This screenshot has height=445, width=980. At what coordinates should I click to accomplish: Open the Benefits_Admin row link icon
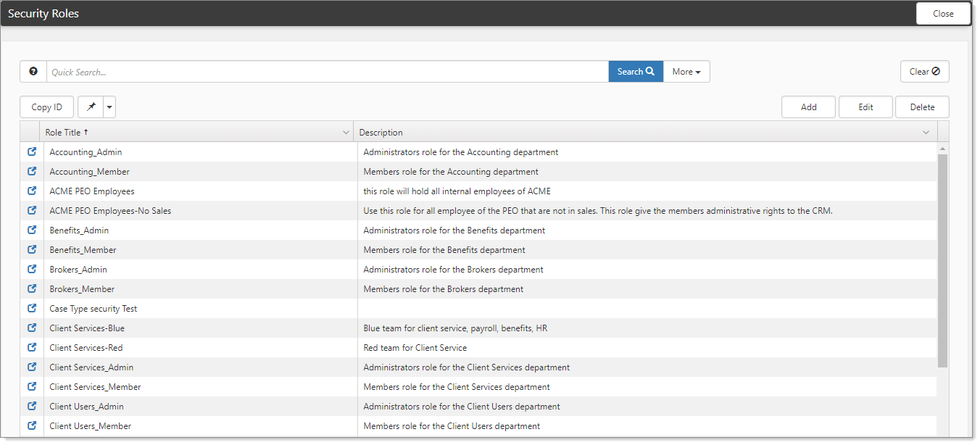coord(32,230)
